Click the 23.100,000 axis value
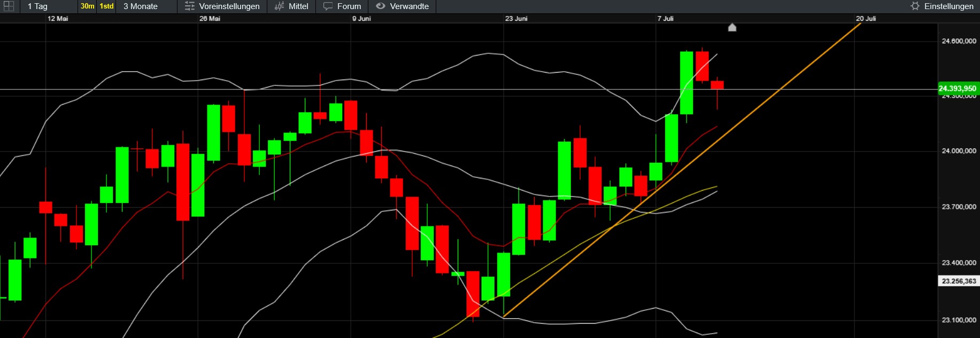980x338 pixels. (959, 320)
